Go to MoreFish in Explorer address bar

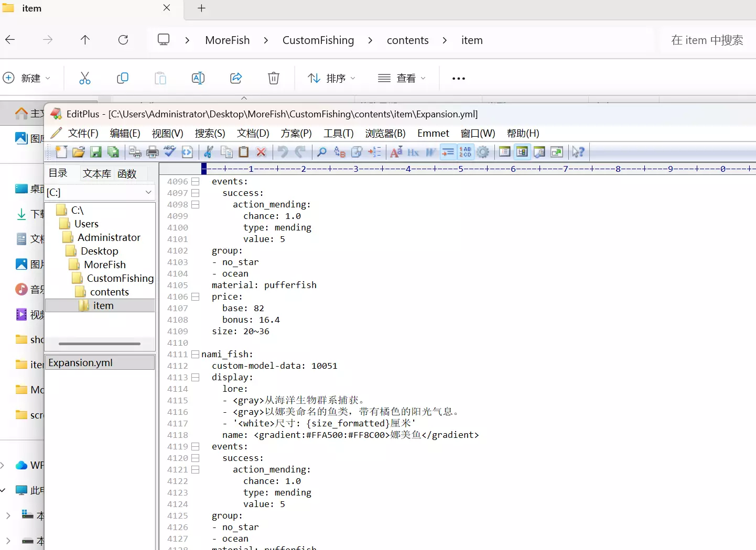pyautogui.click(x=228, y=40)
